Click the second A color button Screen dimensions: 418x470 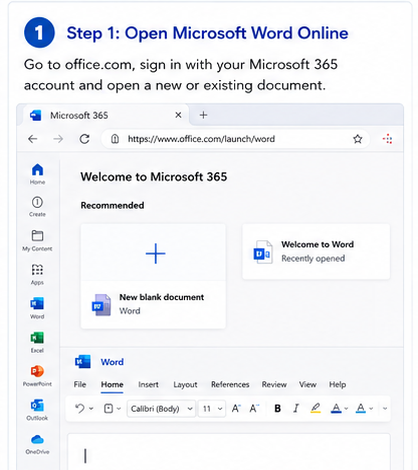point(361,408)
